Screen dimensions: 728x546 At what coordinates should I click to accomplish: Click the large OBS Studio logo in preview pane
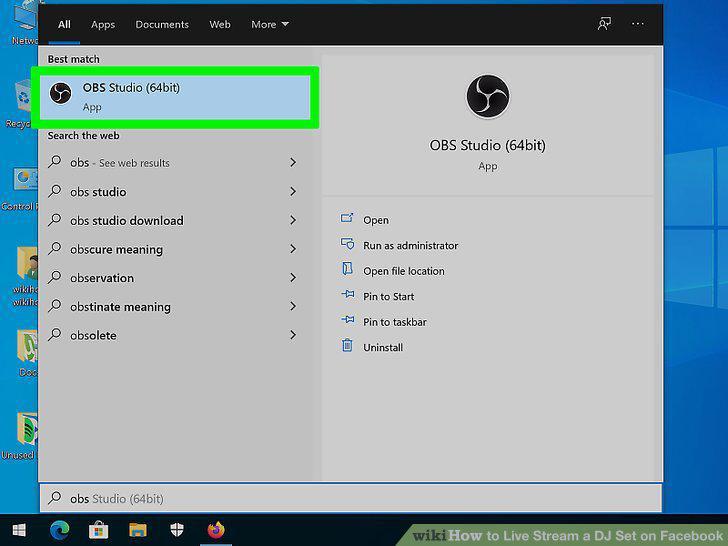click(488, 97)
